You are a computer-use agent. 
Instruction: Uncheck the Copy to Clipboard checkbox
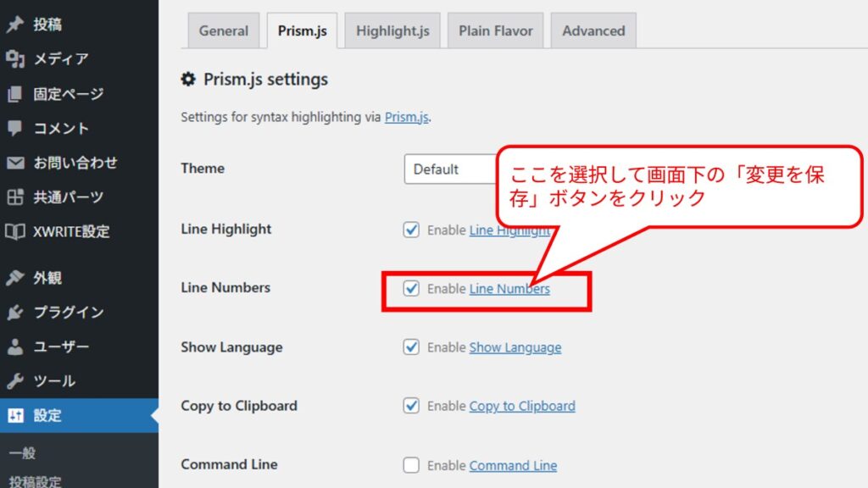pos(411,406)
